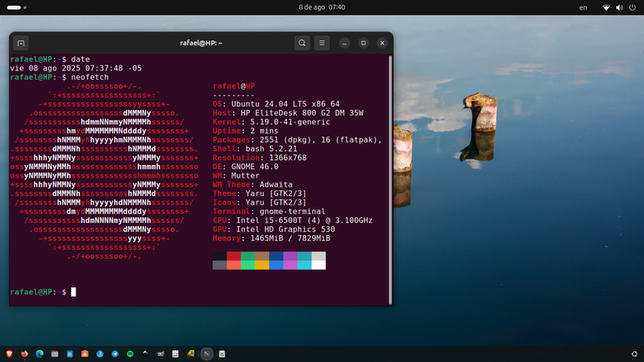Click the 'Theme: Yaru [GTK2/3]' line
The image size is (644, 362).
point(259,194)
